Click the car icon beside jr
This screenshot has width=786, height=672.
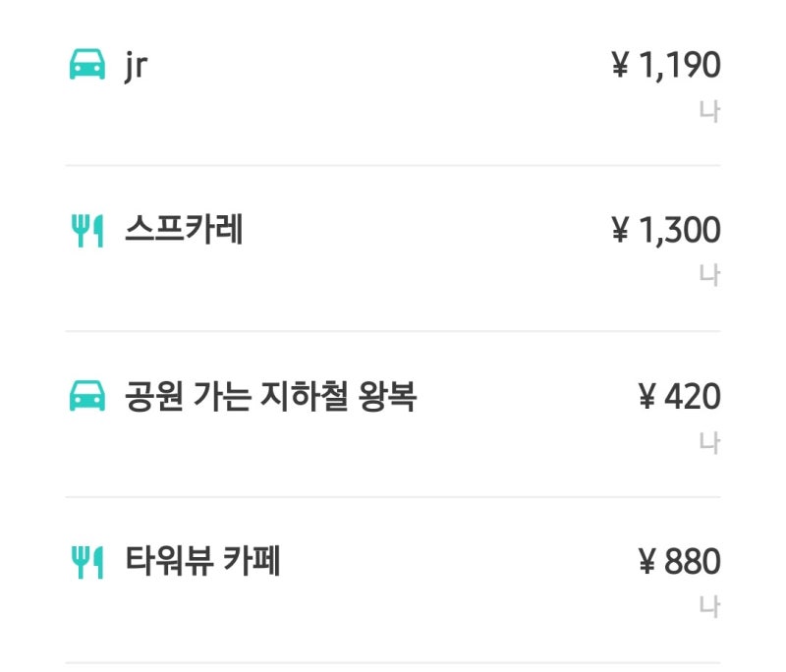coord(87,64)
